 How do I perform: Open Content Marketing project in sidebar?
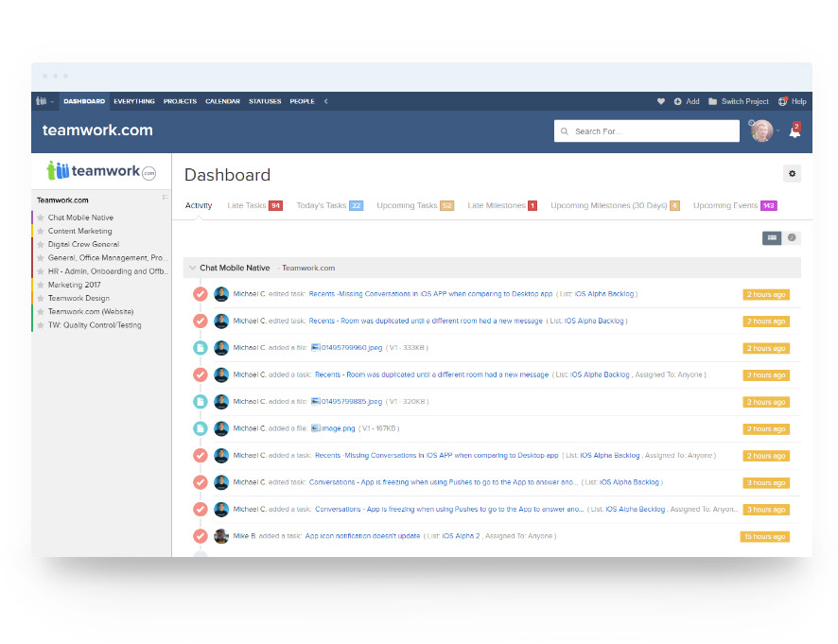80,231
